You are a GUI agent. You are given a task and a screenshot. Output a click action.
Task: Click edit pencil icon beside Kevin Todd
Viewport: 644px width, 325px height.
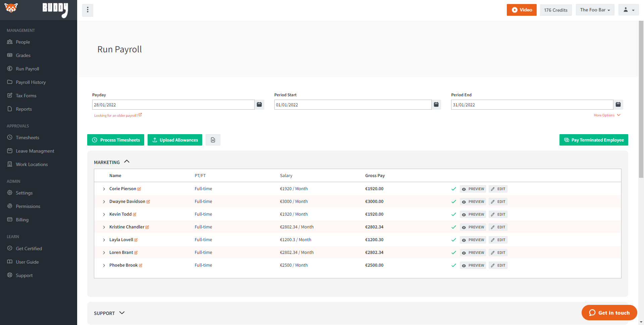coord(135,215)
